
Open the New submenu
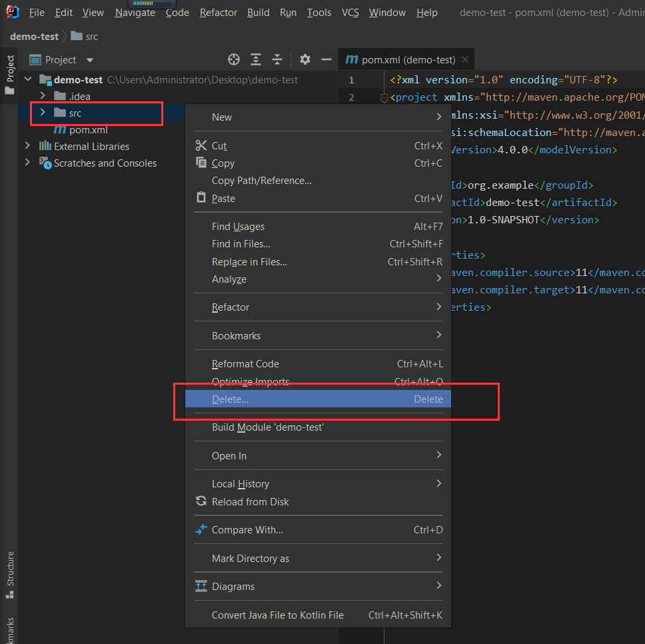click(x=318, y=117)
